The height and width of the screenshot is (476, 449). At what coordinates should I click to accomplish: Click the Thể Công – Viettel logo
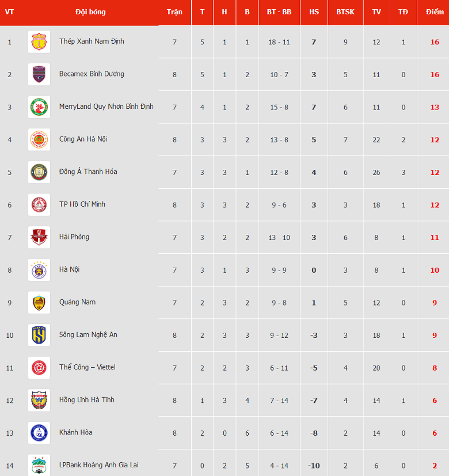39,368
